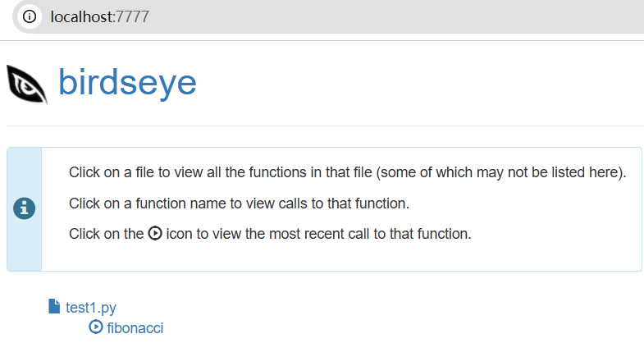This screenshot has height=343, width=644.
Task: Click the empty area of the address bar
Action: click(395, 17)
